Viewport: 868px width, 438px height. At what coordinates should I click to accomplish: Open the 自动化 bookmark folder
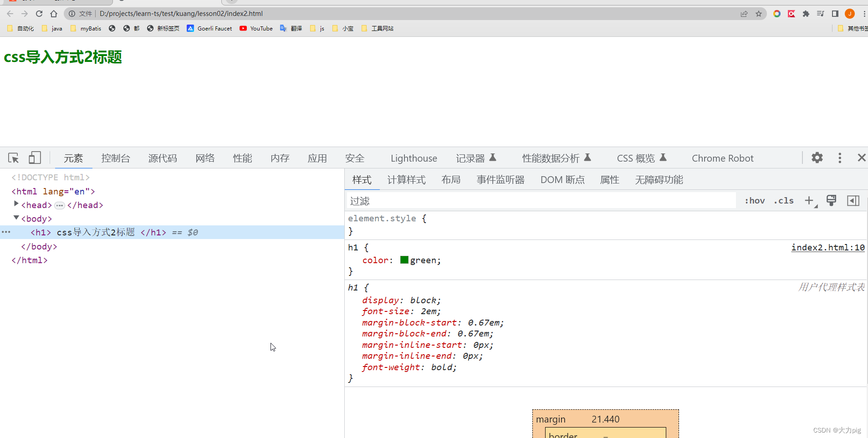click(20, 28)
